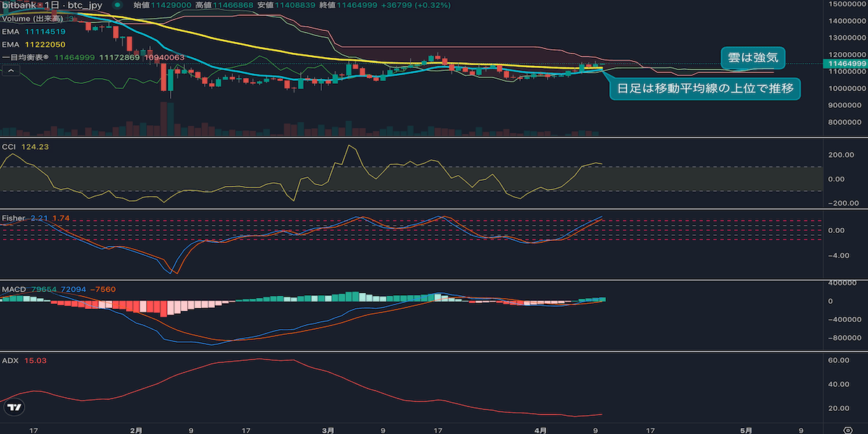Select the cyan EMA 11114519 legend
868x434 pixels.
click(35, 32)
